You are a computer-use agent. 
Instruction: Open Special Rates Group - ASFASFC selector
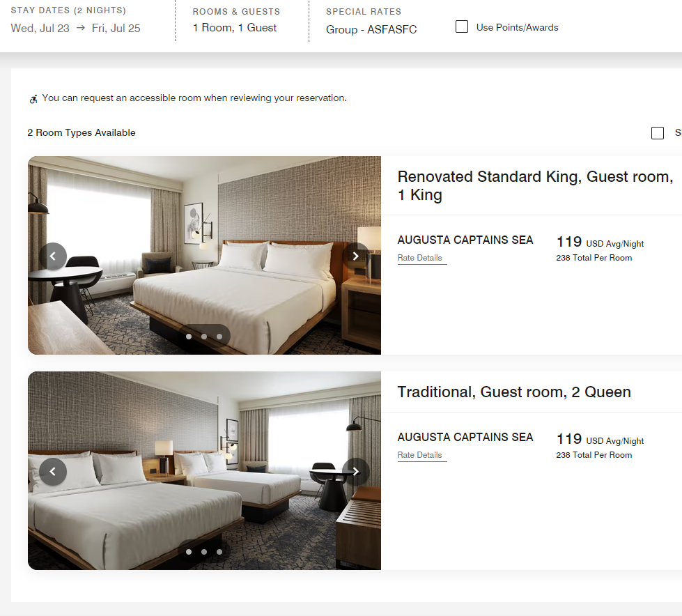(371, 21)
